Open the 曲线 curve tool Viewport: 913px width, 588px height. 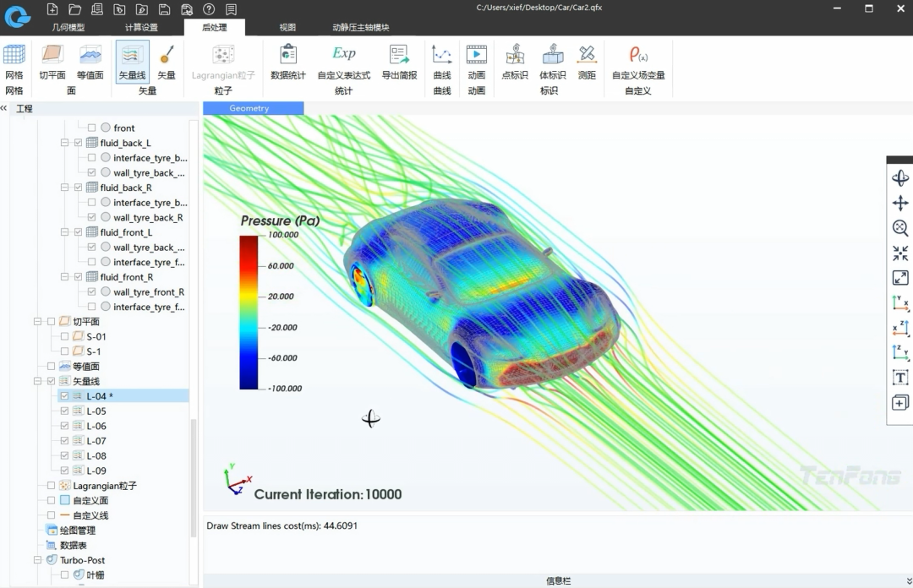pos(442,62)
